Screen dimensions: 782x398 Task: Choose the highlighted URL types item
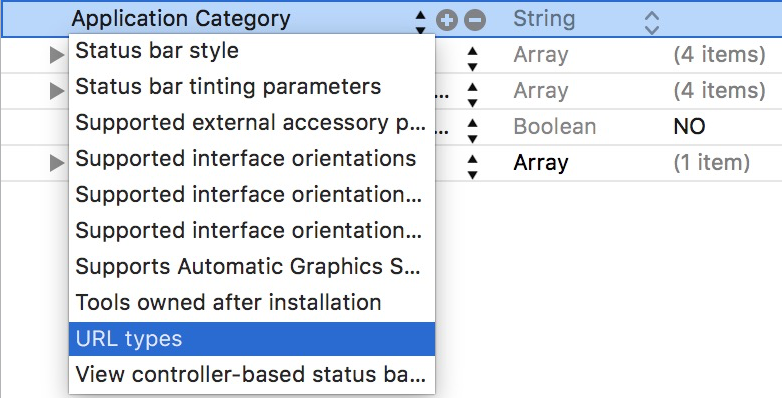coord(252,339)
